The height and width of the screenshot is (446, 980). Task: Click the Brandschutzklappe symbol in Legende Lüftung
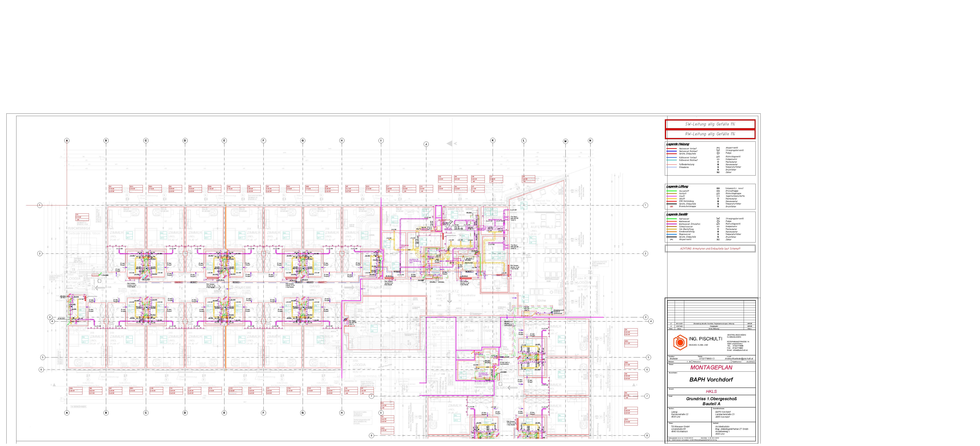pos(671,206)
